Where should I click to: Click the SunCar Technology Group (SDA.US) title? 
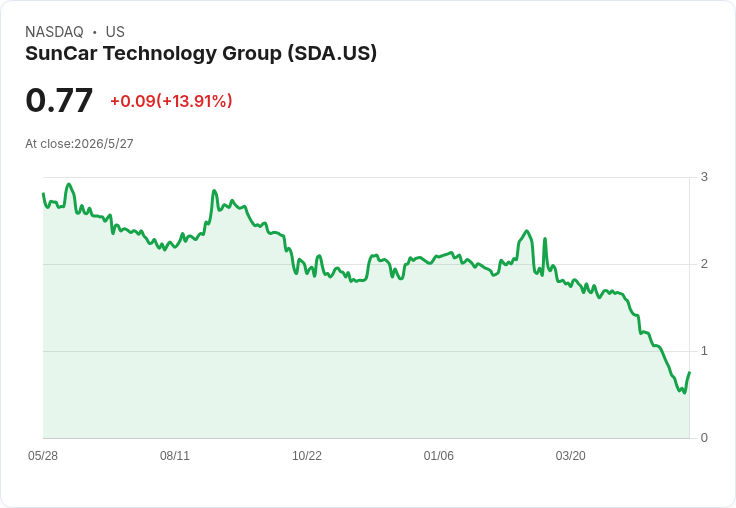[x=201, y=54]
